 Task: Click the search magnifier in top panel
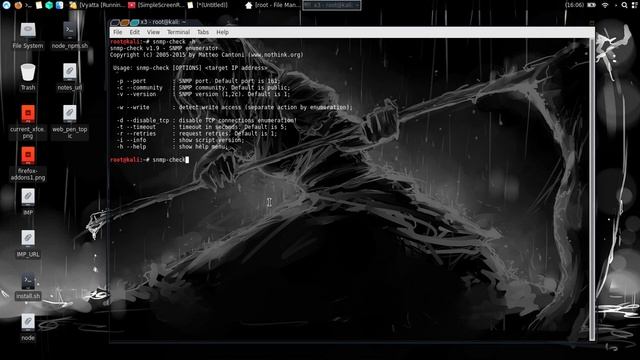pyautogui.click(x=624, y=5)
